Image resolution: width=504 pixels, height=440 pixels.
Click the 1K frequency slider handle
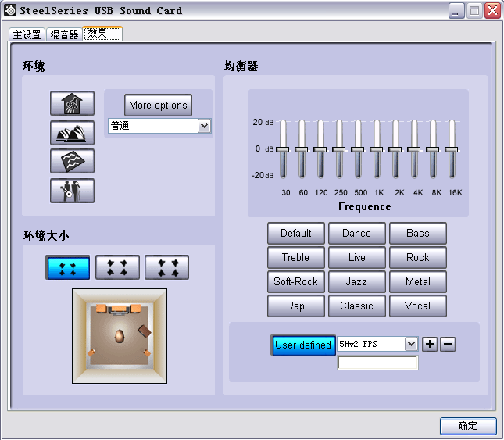(377, 149)
